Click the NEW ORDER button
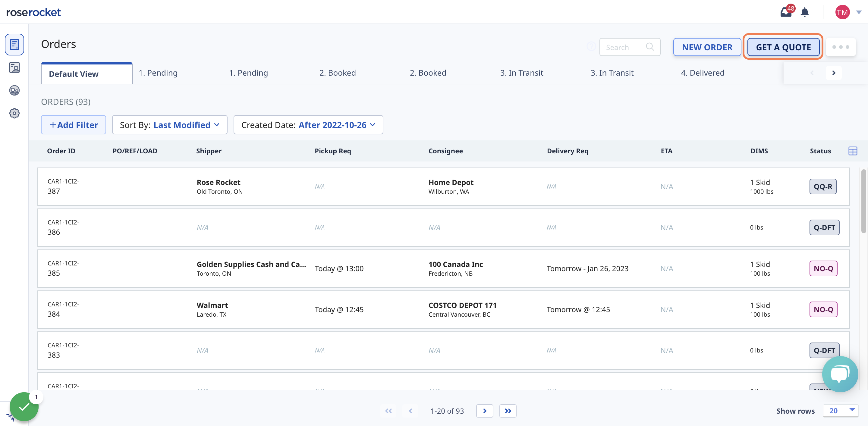 click(707, 47)
